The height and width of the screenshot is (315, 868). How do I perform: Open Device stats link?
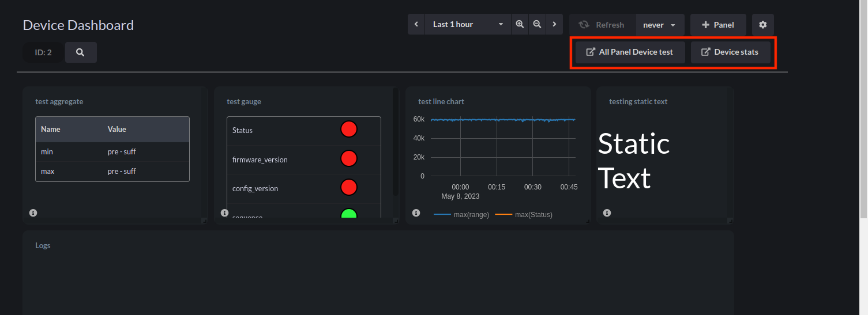[730, 52]
